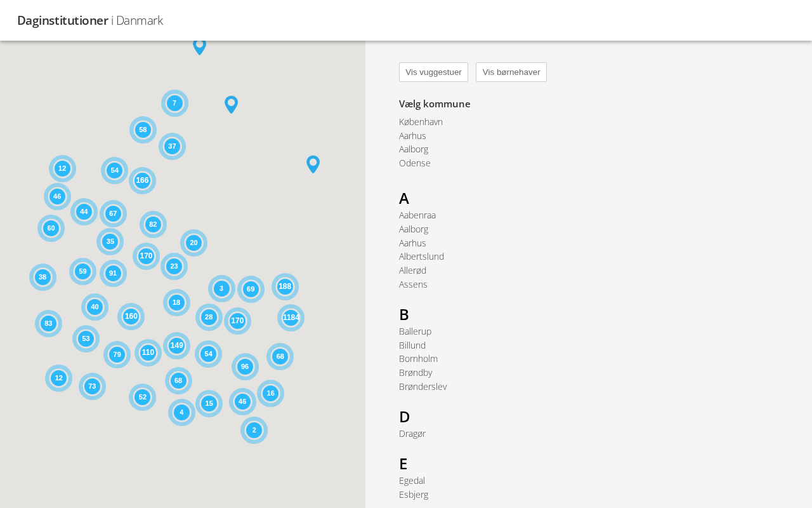
Task: Choose Aabenraa in the A list
Action: pyautogui.click(x=417, y=215)
